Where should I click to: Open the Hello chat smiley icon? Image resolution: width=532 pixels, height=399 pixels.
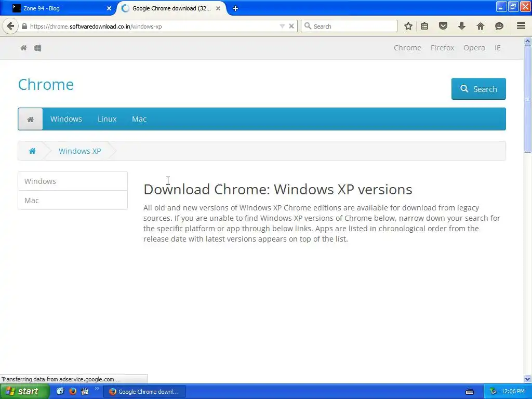499,26
